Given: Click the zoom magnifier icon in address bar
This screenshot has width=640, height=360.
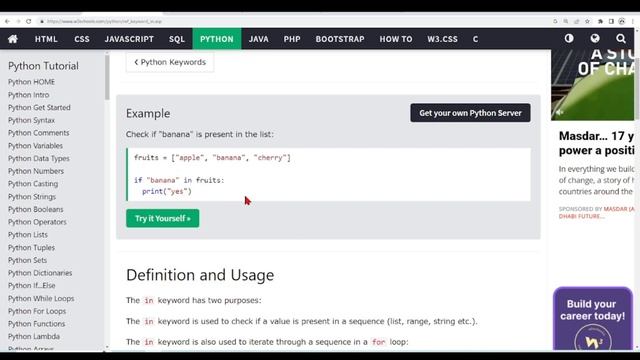Looking at the screenshot, I should coord(566,21).
